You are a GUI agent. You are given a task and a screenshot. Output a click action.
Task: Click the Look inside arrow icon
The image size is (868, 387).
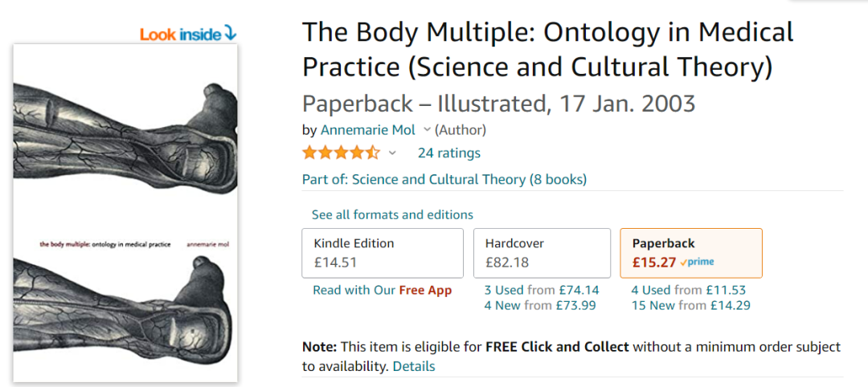click(231, 33)
